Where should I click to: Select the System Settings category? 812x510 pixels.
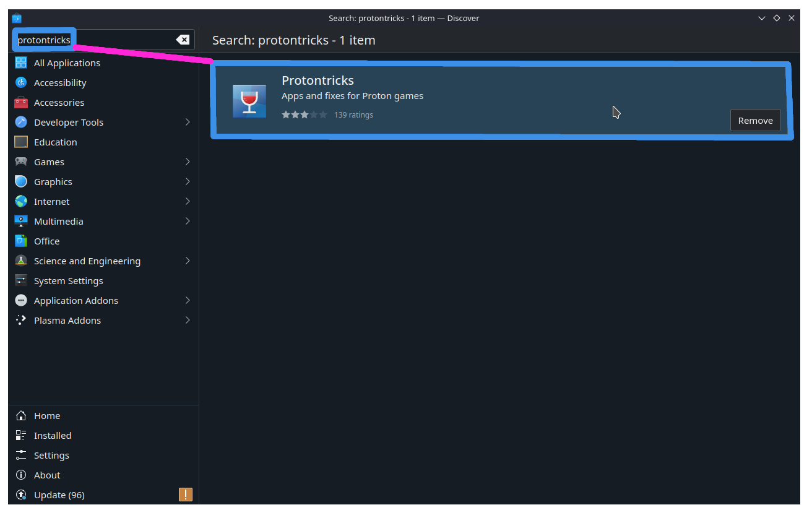pos(103,280)
